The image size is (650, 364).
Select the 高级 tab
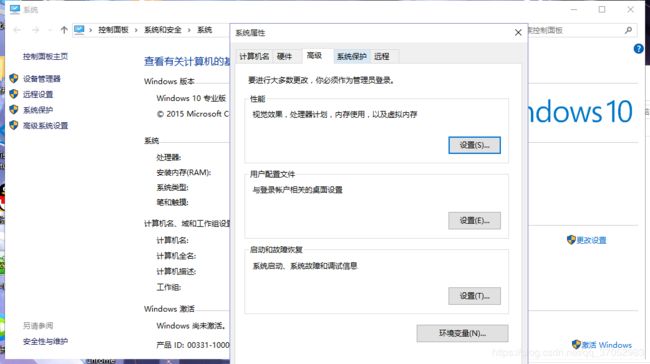click(314, 56)
